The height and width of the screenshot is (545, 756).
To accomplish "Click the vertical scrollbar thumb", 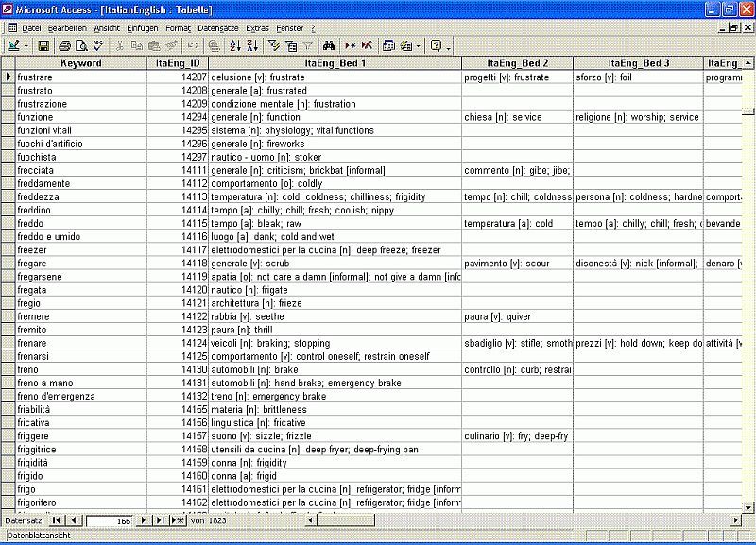I will pyautogui.click(x=747, y=111).
